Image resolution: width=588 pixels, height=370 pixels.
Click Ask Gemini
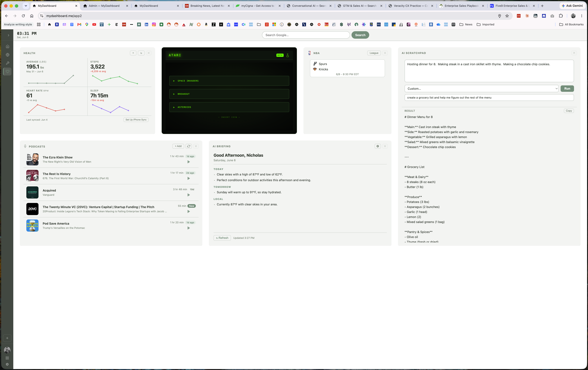(572, 6)
